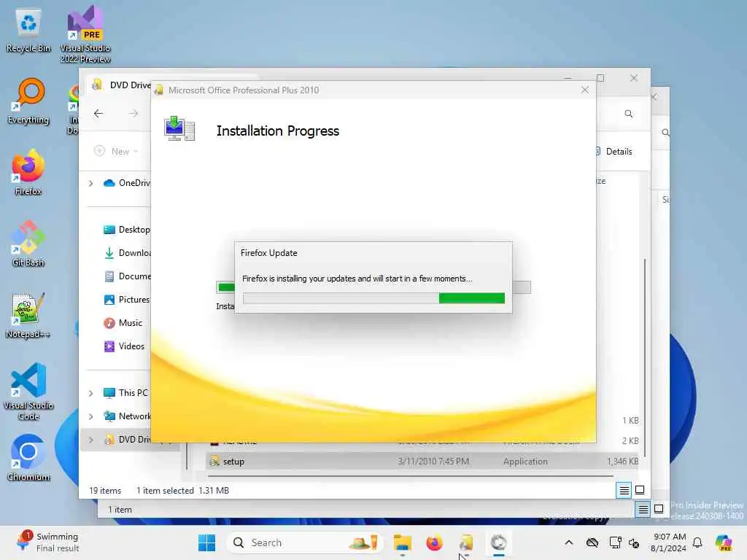Select the setup application file row
The height and width of the screenshot is (560, 747).
pos(422,462)
